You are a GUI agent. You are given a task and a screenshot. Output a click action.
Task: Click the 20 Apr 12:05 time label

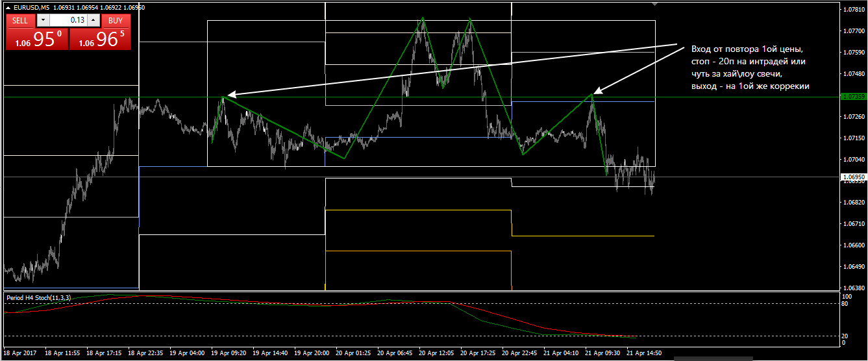pos(436,353)
